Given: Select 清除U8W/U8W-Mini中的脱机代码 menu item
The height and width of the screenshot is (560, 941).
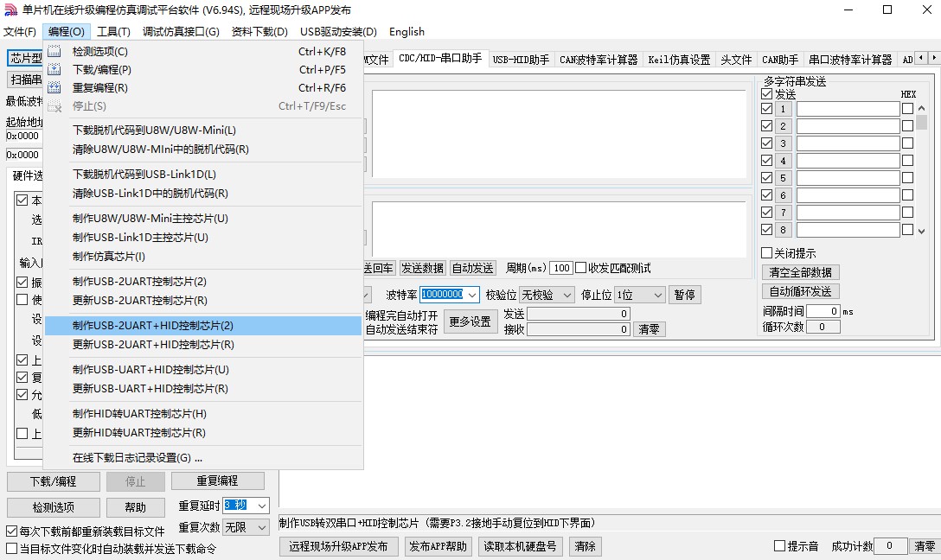Looking at the screenshot, I should tap(204, 150).
